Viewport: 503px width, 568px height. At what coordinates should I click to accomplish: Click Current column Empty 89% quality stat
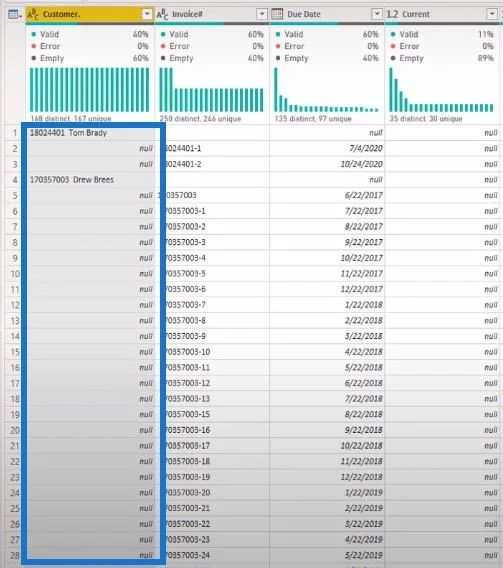(442, 58)
